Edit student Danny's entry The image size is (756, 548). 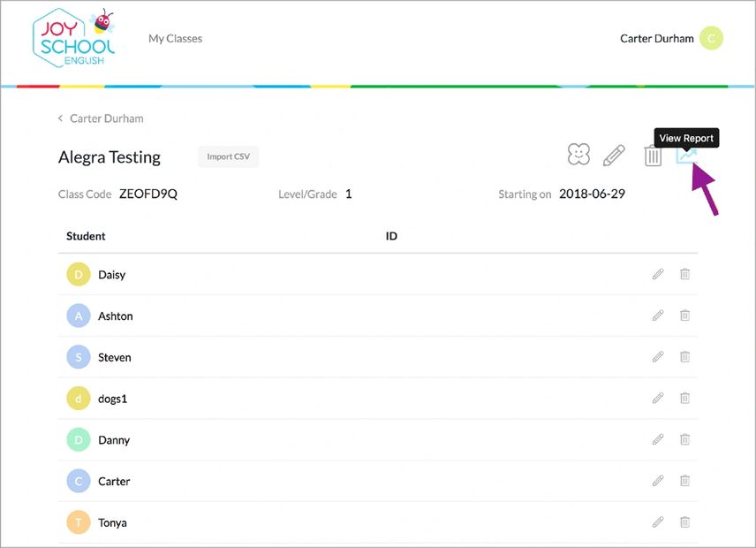coord(658,439)
